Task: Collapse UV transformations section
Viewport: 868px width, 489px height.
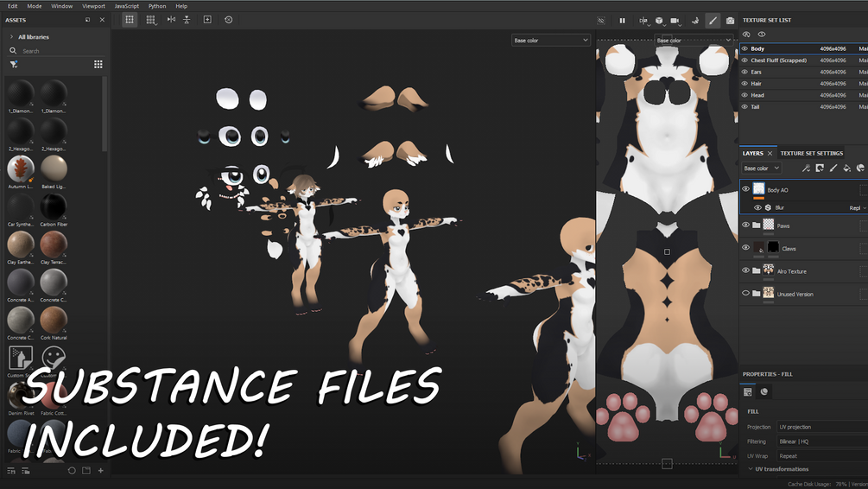Action: (x=751, y=469)
